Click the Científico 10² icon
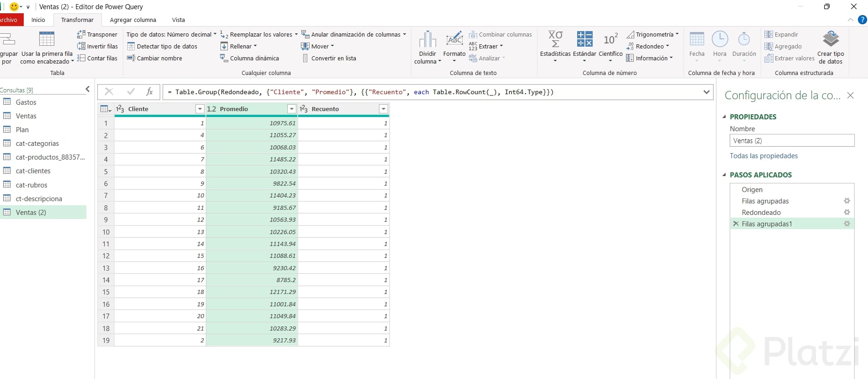This screenshot has width=868, height=379. click(x=610, y=39)
